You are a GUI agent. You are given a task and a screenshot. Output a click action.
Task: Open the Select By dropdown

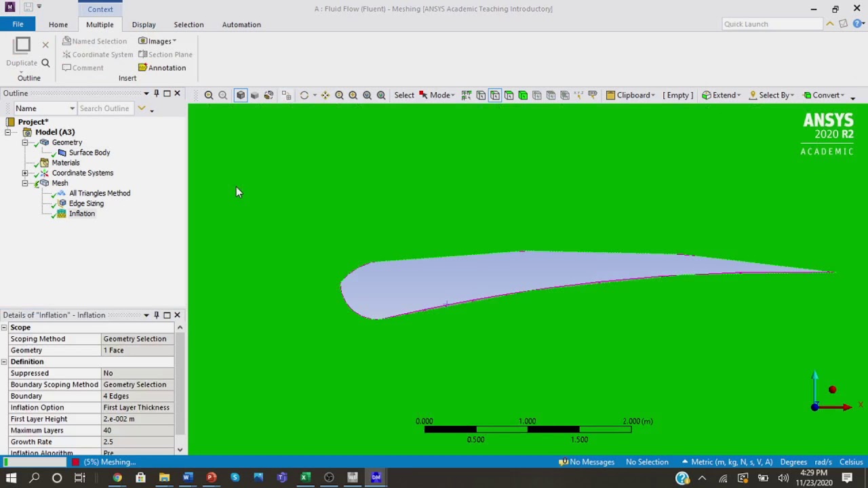(772, 95)
